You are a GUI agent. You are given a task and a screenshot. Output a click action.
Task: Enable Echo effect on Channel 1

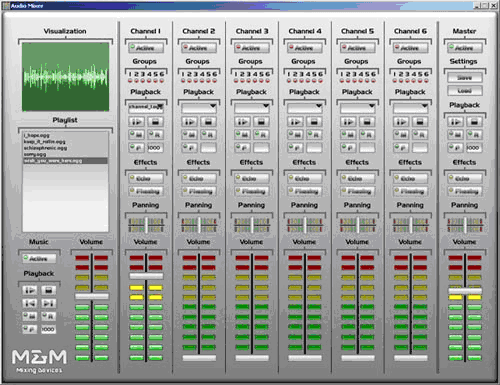pyautogui.click(x=146, y=179)
